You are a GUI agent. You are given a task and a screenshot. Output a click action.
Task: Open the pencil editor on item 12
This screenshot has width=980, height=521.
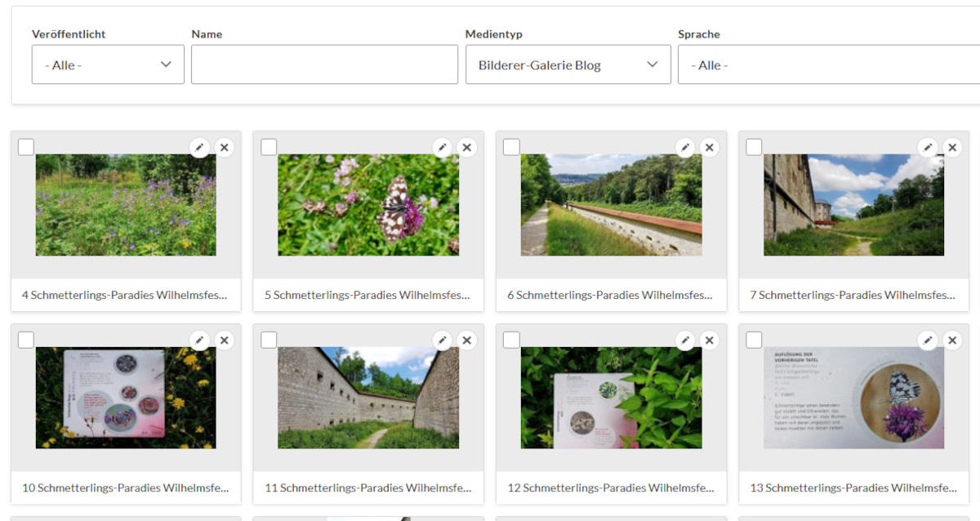(x=684, y=340)
